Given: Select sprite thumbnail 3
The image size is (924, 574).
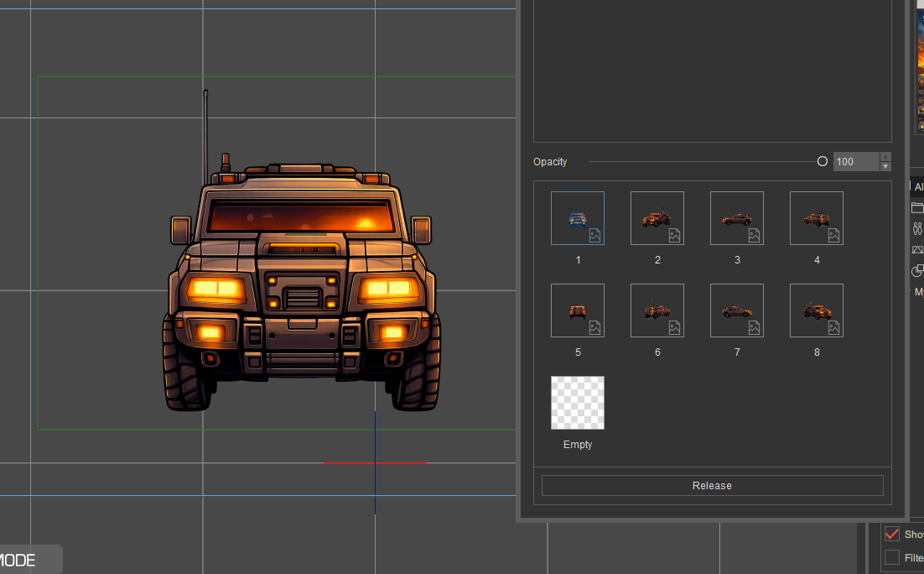Looking at the screenshot, I should (x=737, y=217).
